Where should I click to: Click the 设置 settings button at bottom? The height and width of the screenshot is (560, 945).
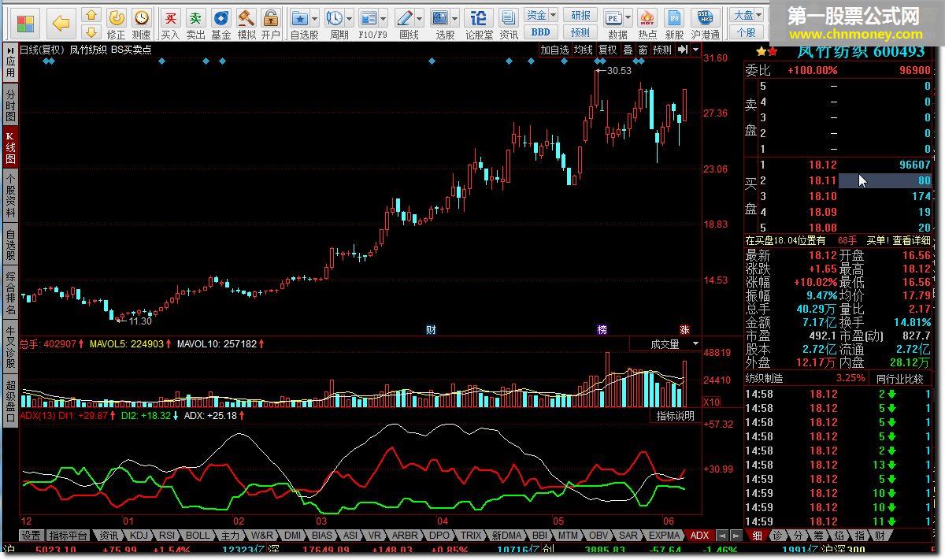pyautogui.click(x=31, y=535)
